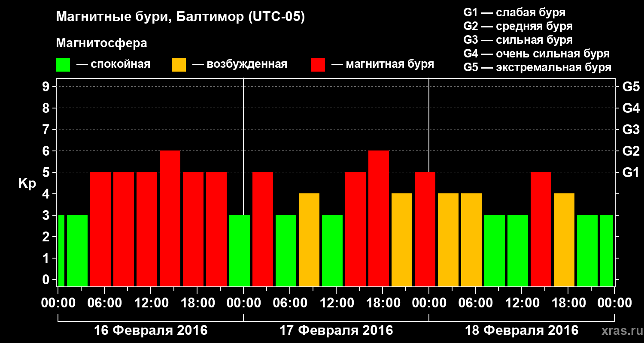This screenshot has width=644, height=343.
Task: Click the 'G2' tick label on right axis
Action: tap(631, 151)
